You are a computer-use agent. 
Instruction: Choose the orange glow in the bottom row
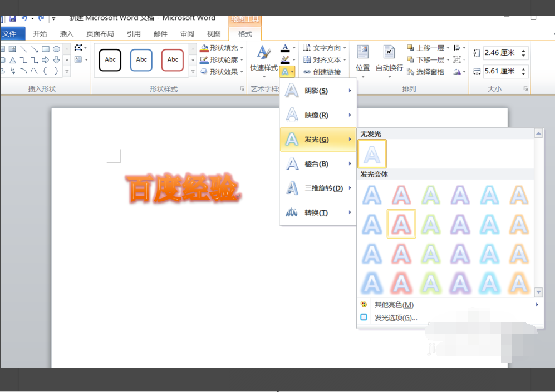[519, 282]
